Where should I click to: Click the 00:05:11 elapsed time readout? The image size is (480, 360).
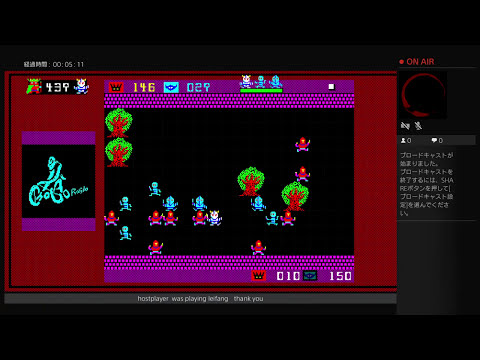coord(68,64)
